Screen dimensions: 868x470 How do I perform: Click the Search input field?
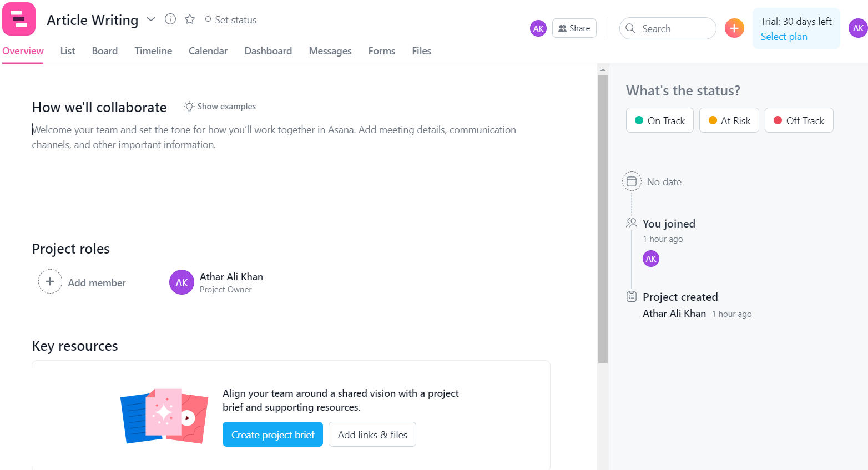pos(668,28)
